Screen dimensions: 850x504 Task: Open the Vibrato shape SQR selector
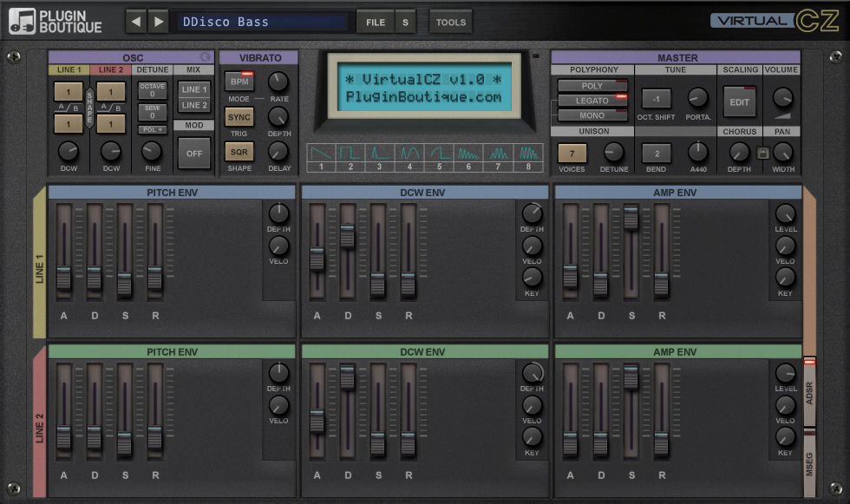coord(239,152)
